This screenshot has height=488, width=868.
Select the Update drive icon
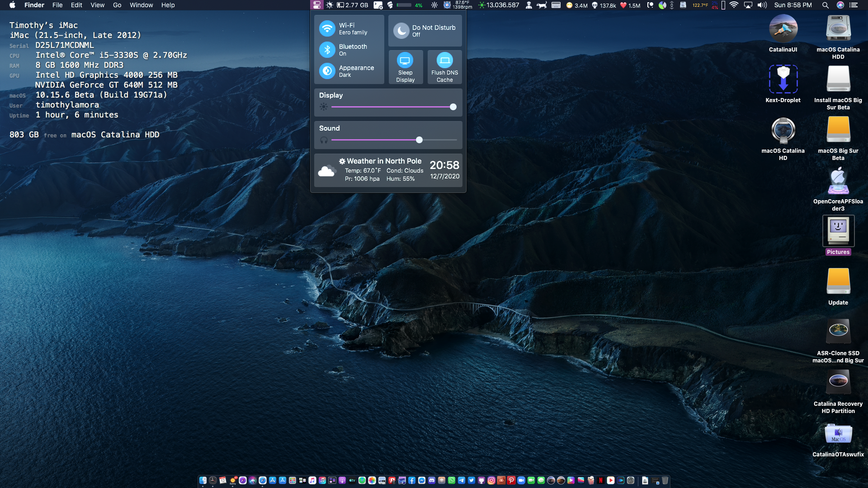click(x=838, y=282)
